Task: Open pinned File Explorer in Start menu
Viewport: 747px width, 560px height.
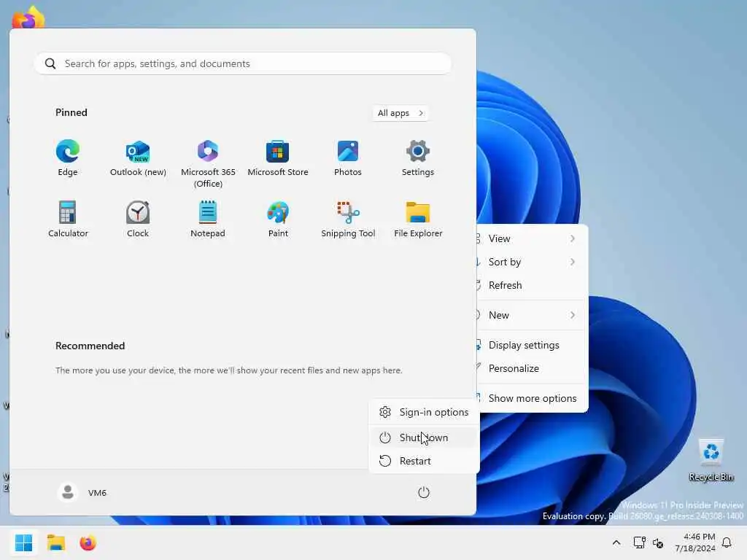Action: (418, 219)
